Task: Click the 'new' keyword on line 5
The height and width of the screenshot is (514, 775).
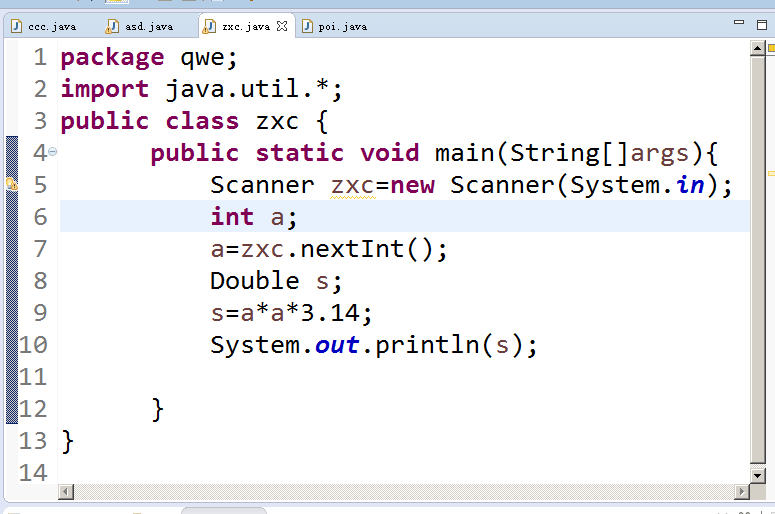Action: coord(413,185)
